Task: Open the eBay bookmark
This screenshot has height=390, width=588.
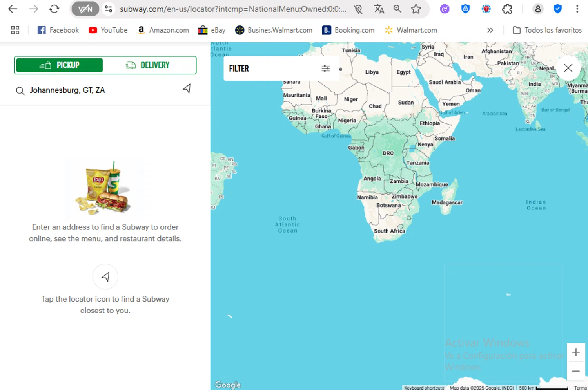Action: [x=212, y=30]
